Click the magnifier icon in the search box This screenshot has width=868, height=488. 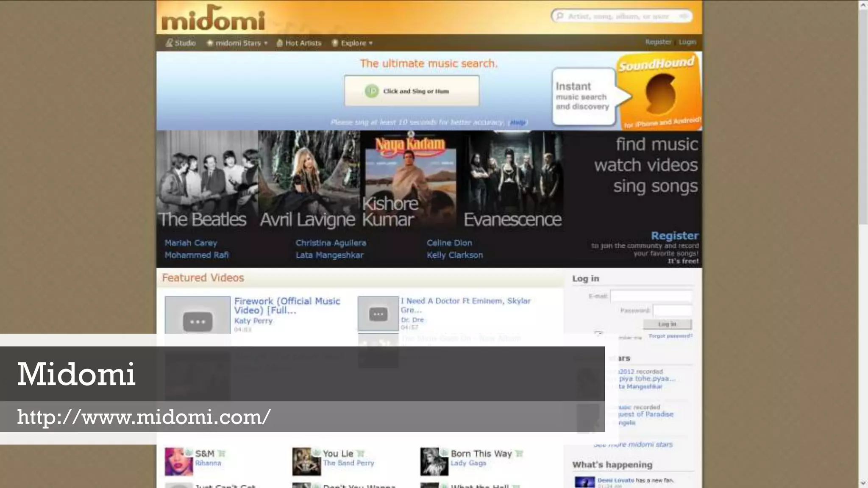560,16
